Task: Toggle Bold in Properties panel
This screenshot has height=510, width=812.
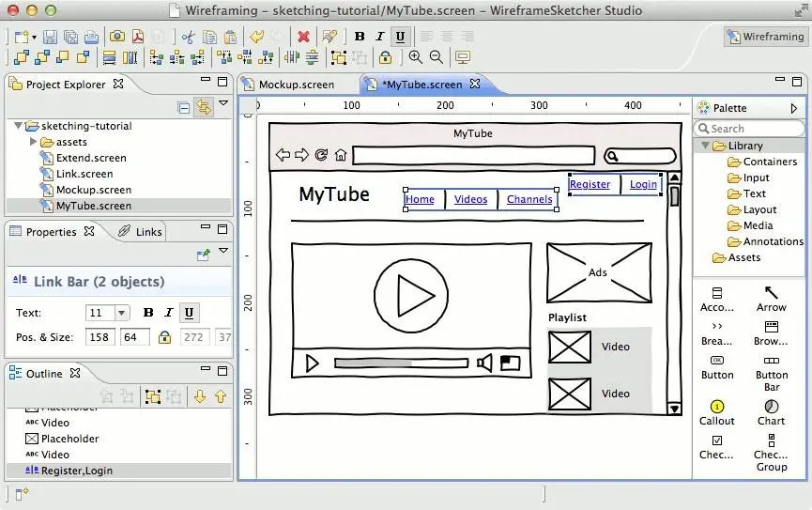Action: click(x=148, y=313)
